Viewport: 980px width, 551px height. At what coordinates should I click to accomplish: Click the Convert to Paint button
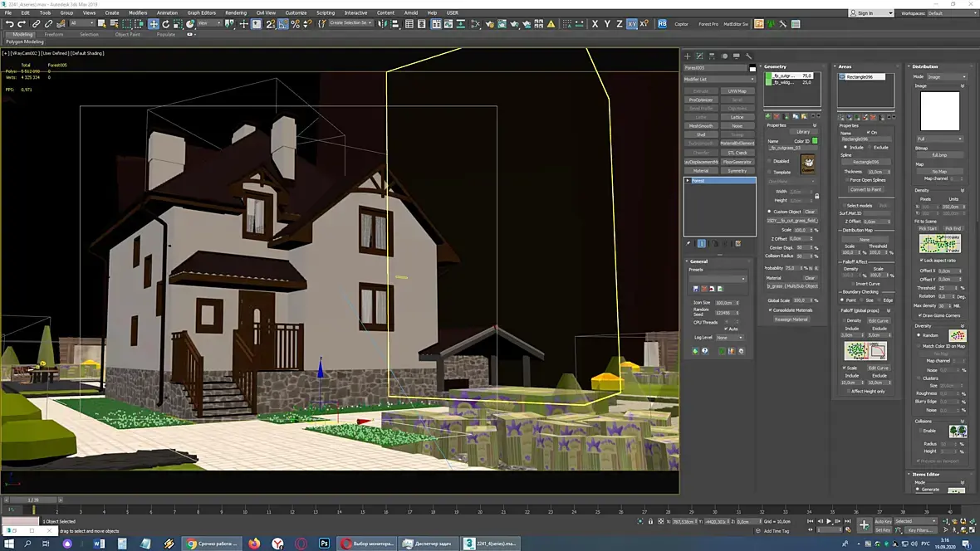[865, 189]
